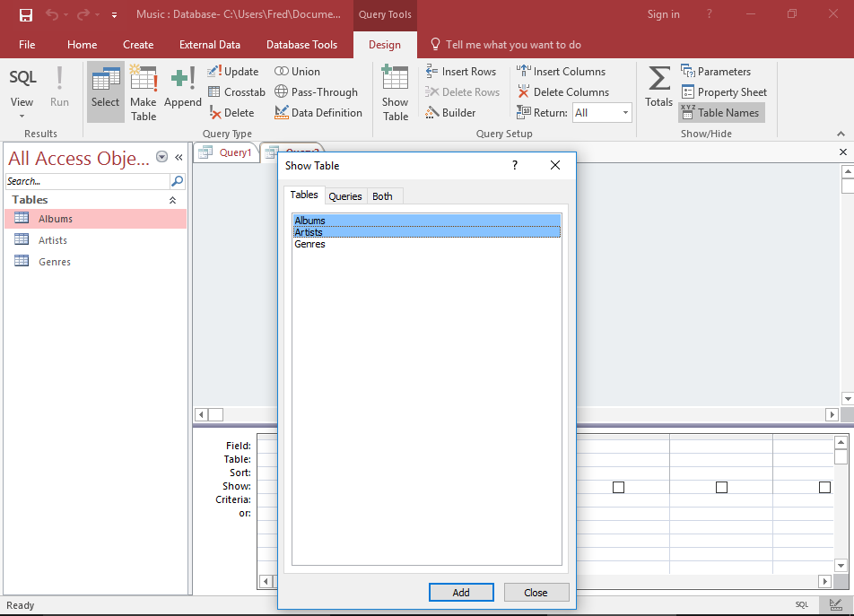Switch to SQL view in status bar
Viewport: 854px width, 616px height.
(802, 604)
